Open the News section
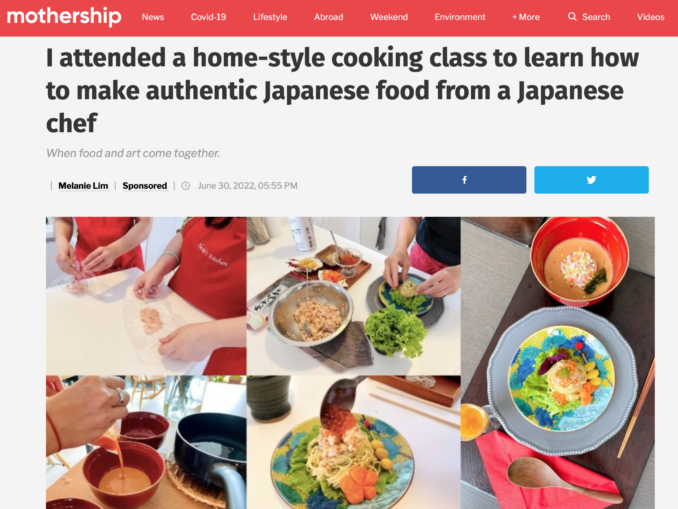Viewport: 678px width, 509px height. 153,17
